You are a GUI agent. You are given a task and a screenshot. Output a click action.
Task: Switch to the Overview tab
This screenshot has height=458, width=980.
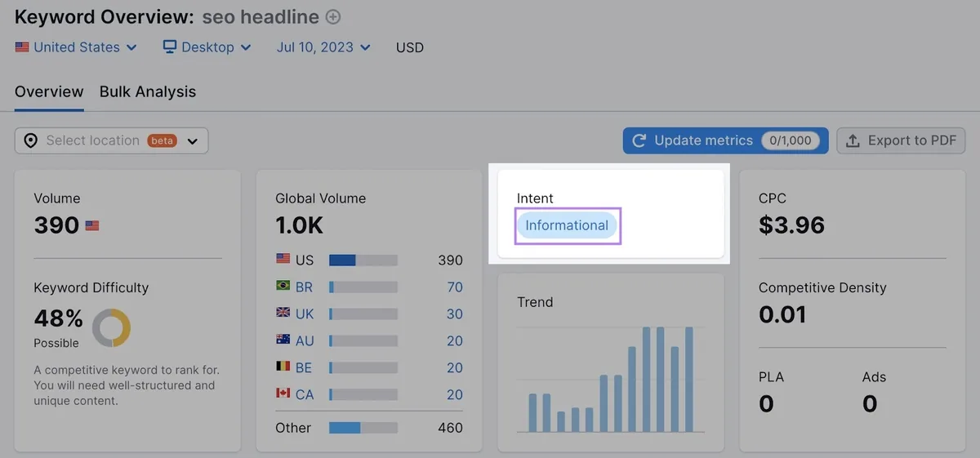(49, 91)
